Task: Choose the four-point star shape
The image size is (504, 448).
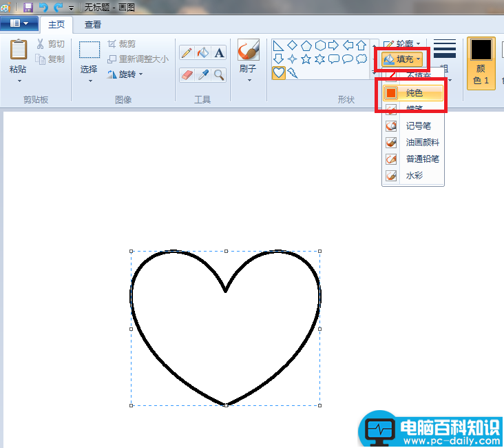Action: (x=292, y=59)
